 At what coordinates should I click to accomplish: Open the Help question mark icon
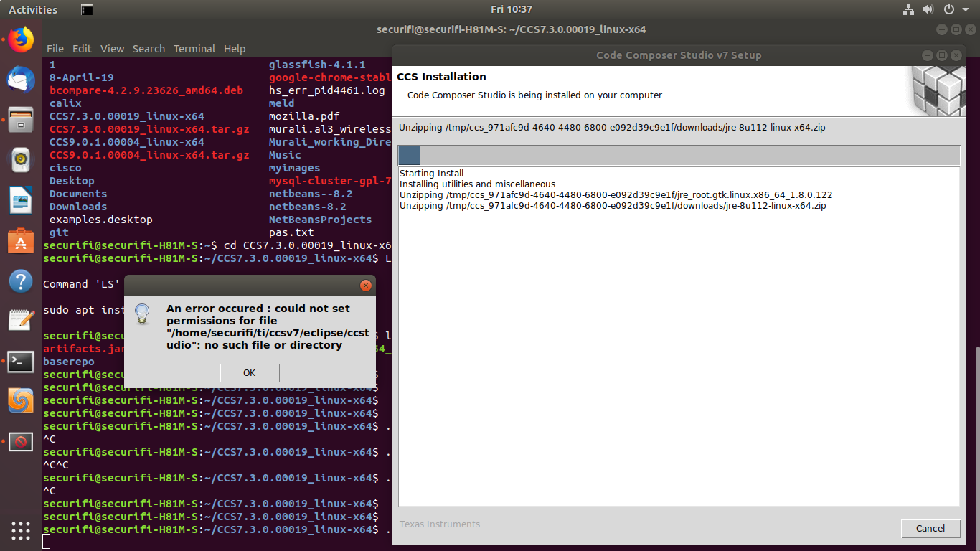pyautogui.click(x=21, y=280)
